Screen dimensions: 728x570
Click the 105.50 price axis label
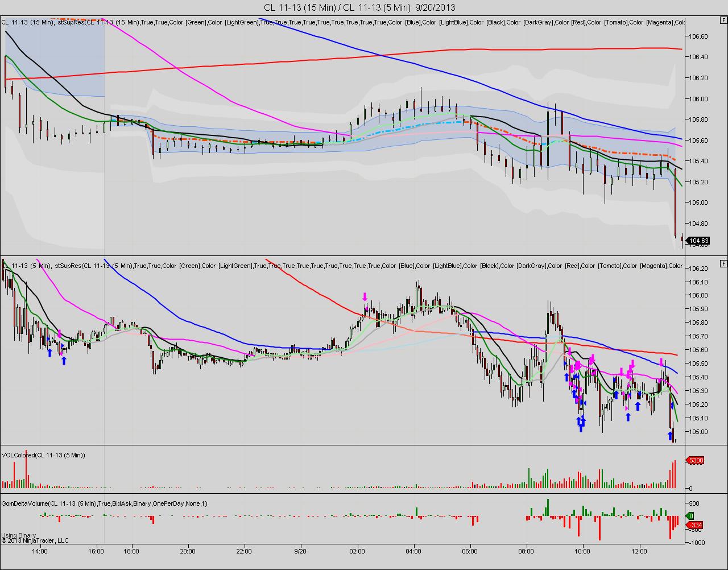698,364
